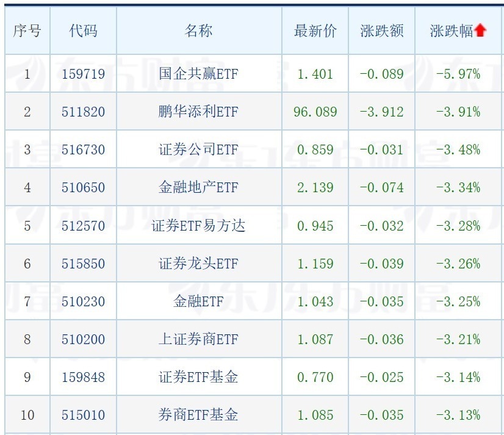
Task: Click the 代码 column header
Action: tap(83, 31)
